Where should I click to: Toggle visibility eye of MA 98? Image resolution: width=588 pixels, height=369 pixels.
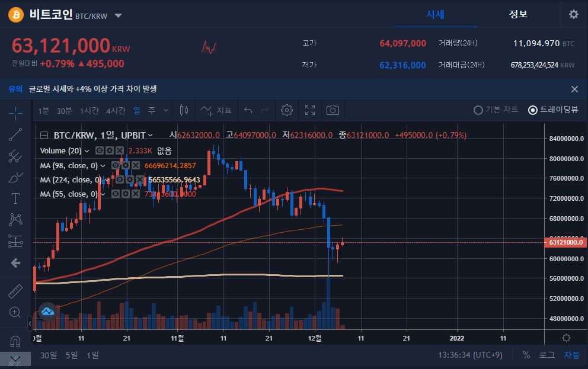116,165
